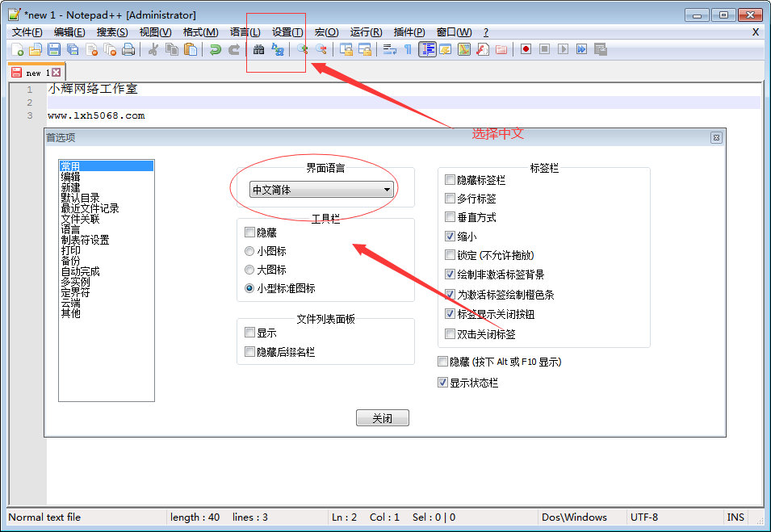Open the 格式(M) menu
Screen dimensions: 771x532
click(x=200, y=32)
